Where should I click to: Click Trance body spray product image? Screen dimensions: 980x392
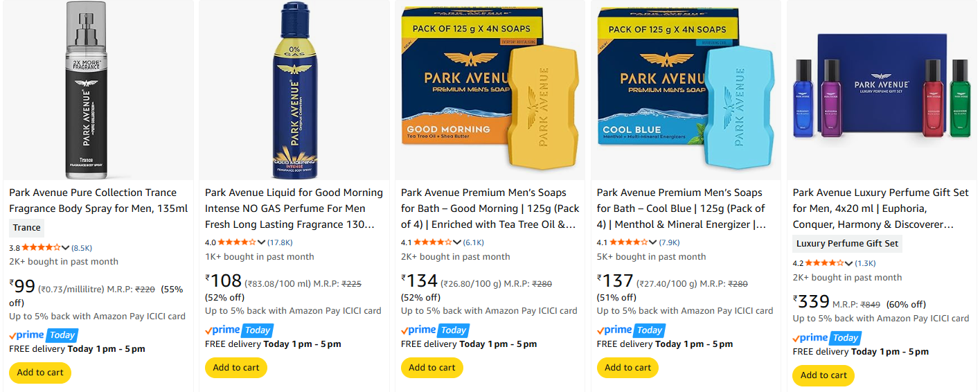[98, 90]
